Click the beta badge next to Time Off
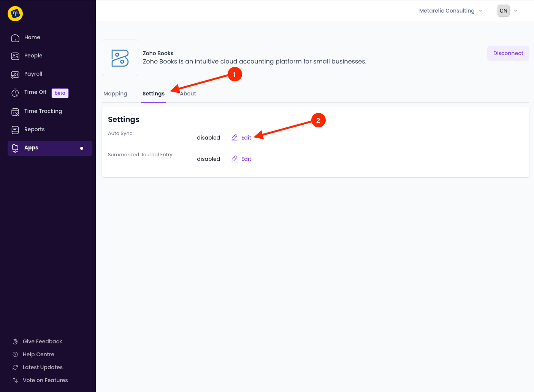The height and width of the screenshot is (392, 534). pyautogui.click(x=60, y=93)
